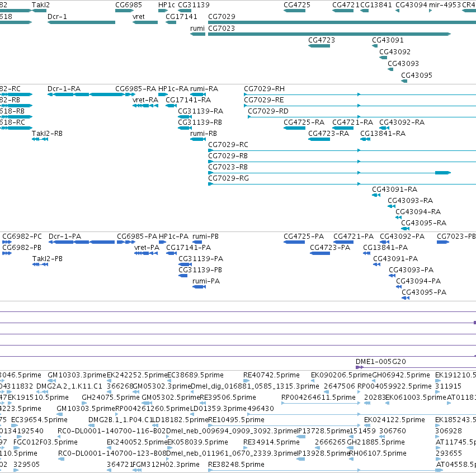Open the CG7023-RB transcript label

[228, 168]
